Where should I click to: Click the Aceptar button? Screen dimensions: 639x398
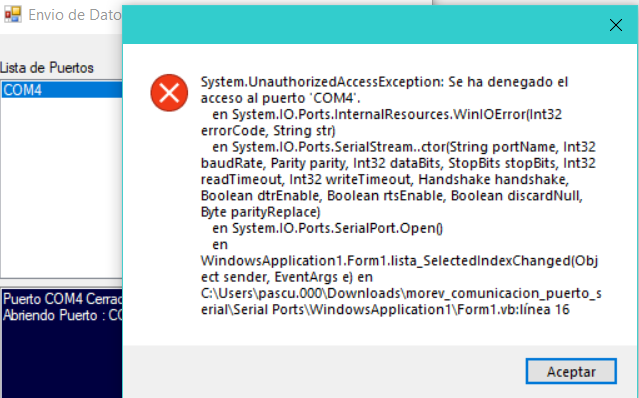tap(571, 371)
